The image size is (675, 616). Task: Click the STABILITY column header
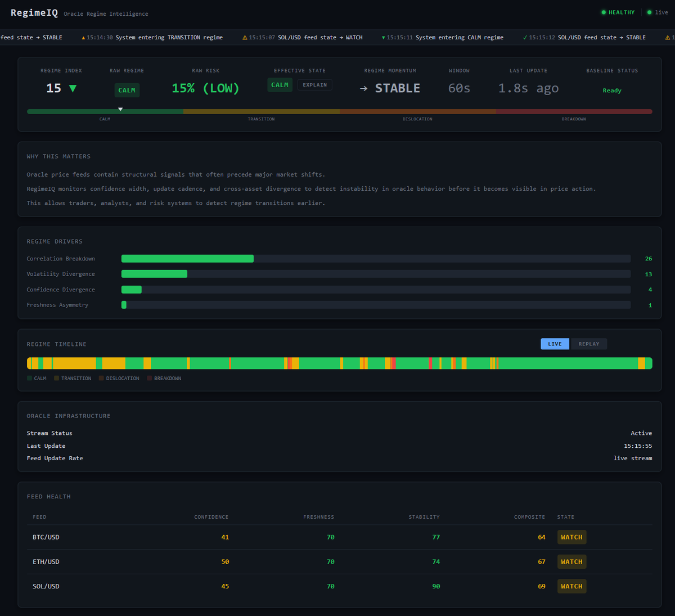pyautogui.click(x=424, y=517)
